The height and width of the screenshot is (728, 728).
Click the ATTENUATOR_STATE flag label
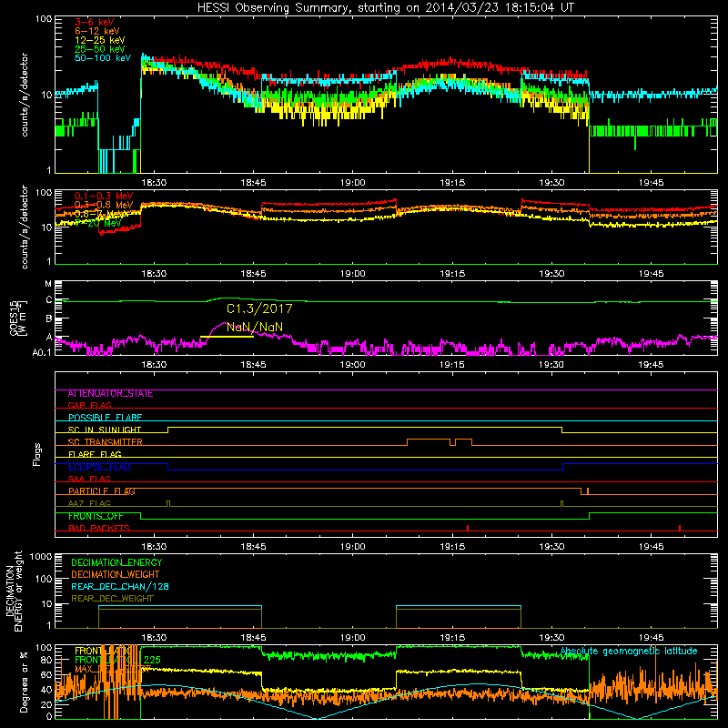[x=110, y=393]
